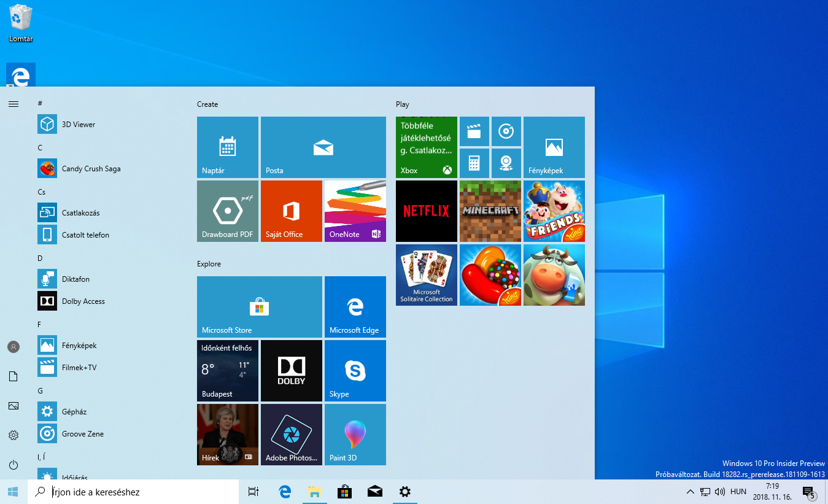Open the HUN input language indicator
Image resolution: width=828 pixels, height=504 pixels.
click(x=738, y=492)
